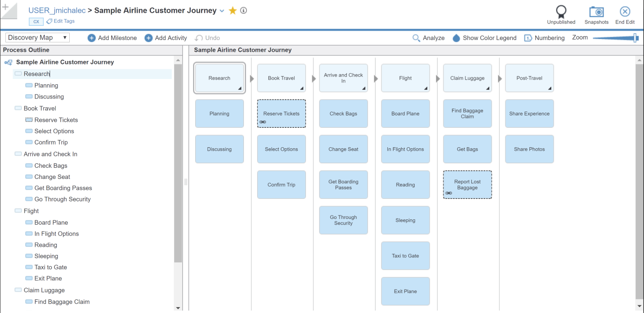
Task: Open Analyze using the magnifying glass icon
Action: click(416, 38)
